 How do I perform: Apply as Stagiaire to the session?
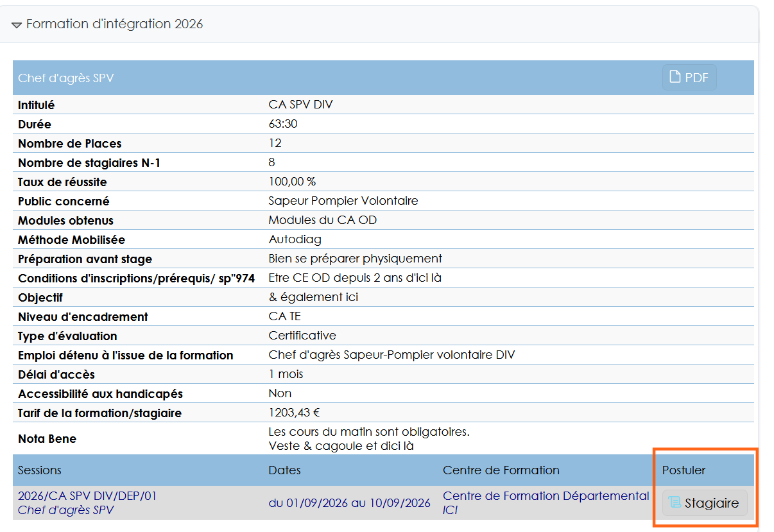click(x=705, y=503)
